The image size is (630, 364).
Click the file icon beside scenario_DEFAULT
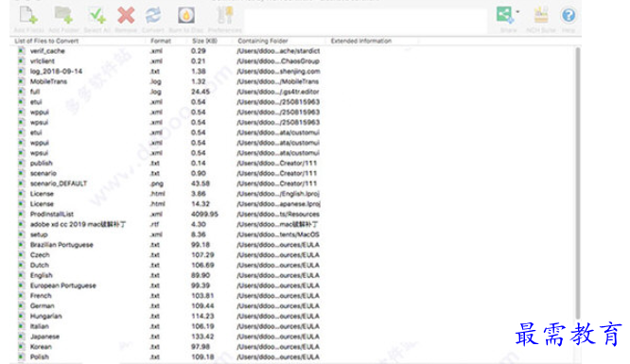[x=21, y=183]
